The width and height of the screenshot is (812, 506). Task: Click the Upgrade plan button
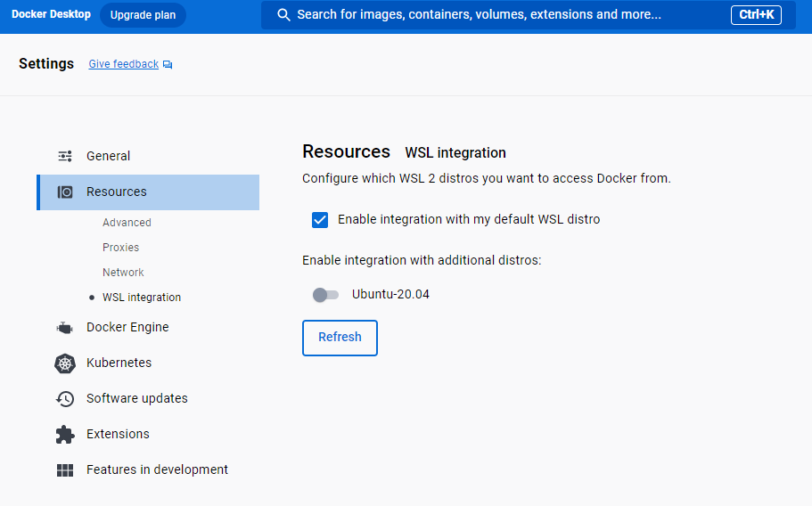(143, 15)
